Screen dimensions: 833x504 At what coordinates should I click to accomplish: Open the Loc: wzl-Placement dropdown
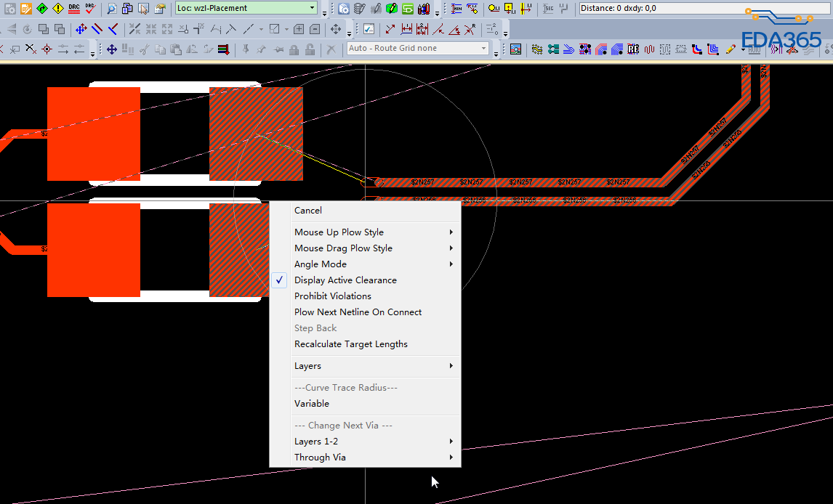313,9
